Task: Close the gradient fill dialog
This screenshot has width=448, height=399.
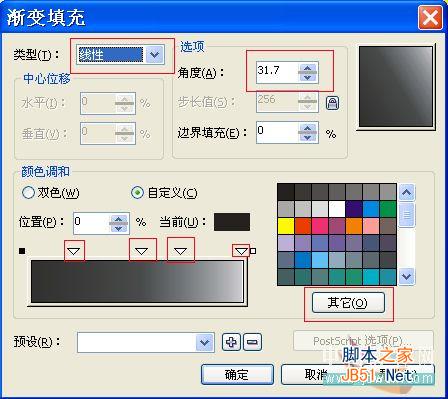Action: [430, 17]
